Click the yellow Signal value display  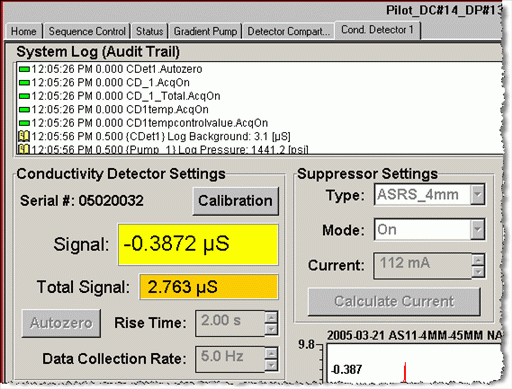tap(198, 244)
